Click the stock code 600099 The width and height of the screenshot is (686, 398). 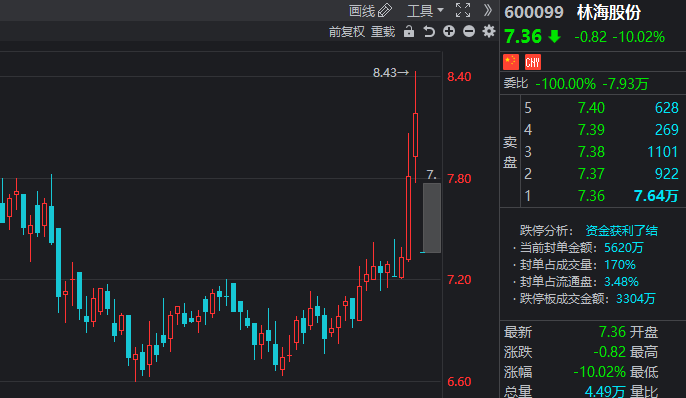(534, 12)
